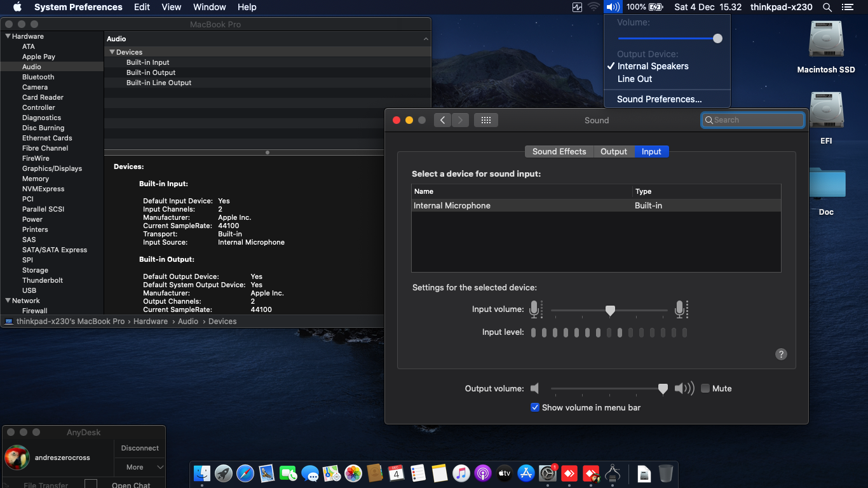Click the battery status icon in menu bar

pos(656,7)
